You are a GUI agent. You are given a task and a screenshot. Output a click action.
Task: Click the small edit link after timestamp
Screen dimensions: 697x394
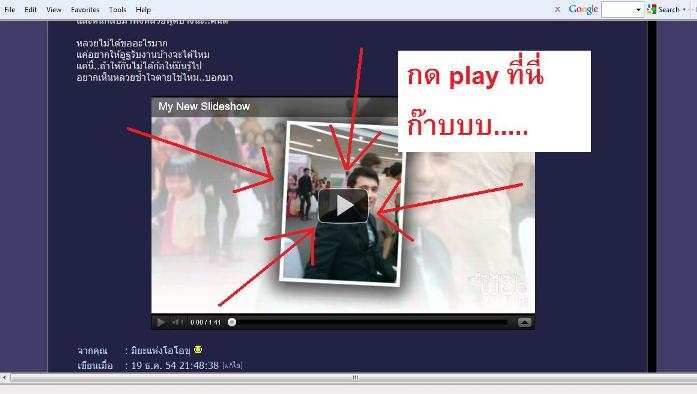tap(232, 366)
